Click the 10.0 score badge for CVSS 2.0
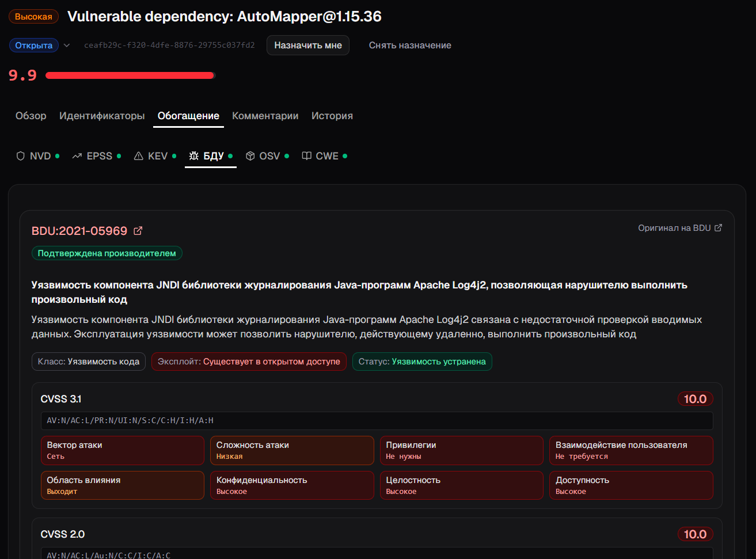Image resolution: width=756 pixels, height=559 pixels. 695,534
